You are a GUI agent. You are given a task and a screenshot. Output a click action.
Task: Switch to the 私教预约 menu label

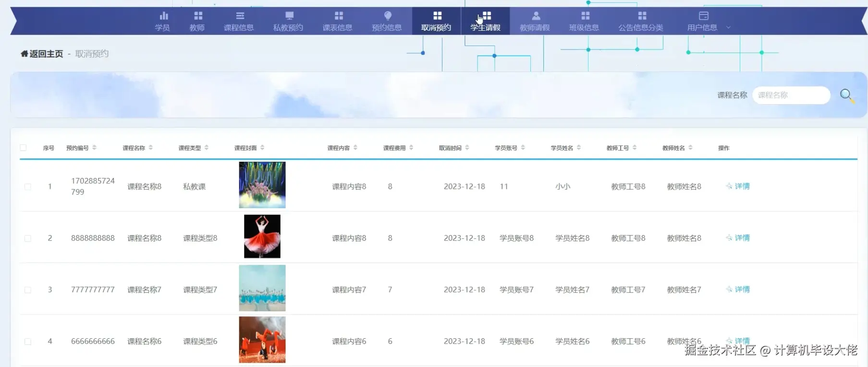pos(288,28)
